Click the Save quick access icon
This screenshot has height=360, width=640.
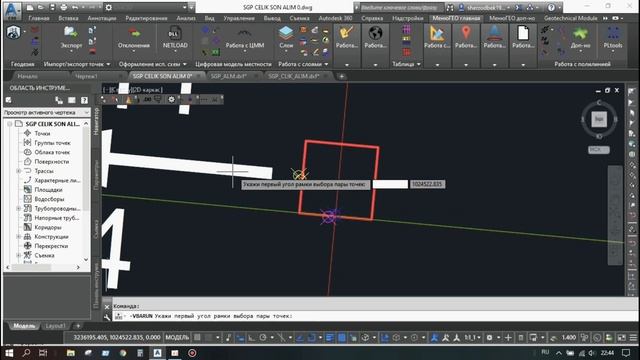(x=52, y=7)
